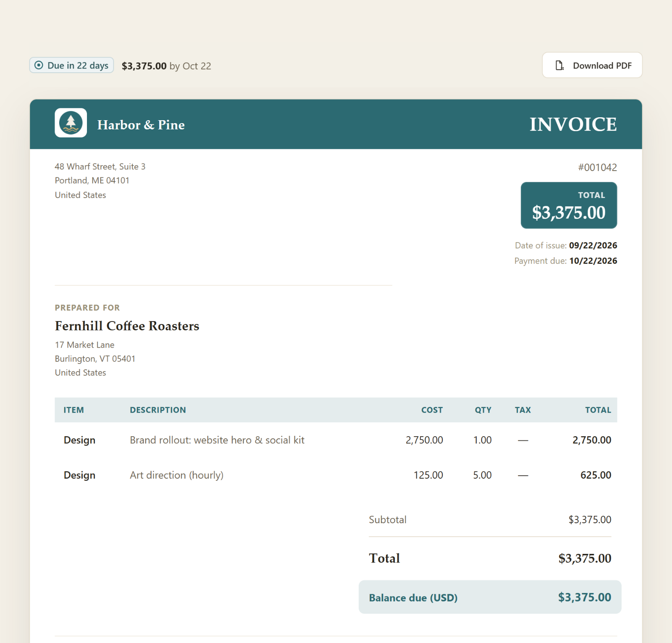Click the payment due date 10/22/2026

tap(593, 261)
